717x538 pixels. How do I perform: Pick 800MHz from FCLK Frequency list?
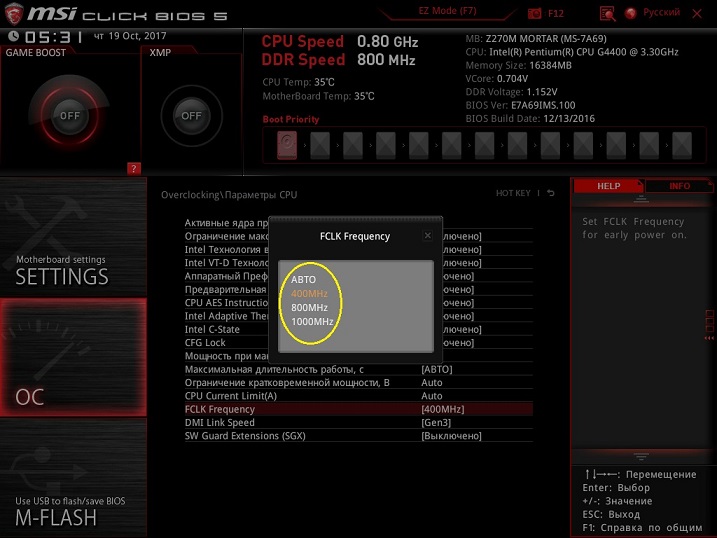309,308
